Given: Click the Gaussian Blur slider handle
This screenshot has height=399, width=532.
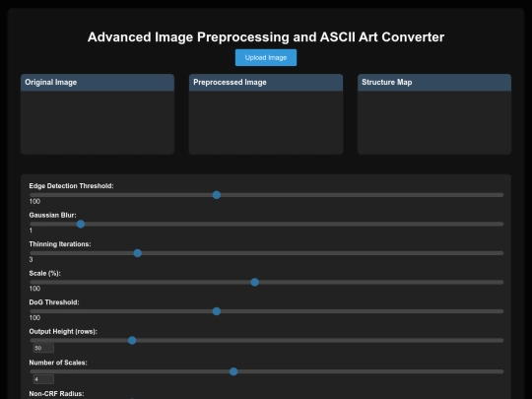Looking at the screenshot, I should 81,224.
